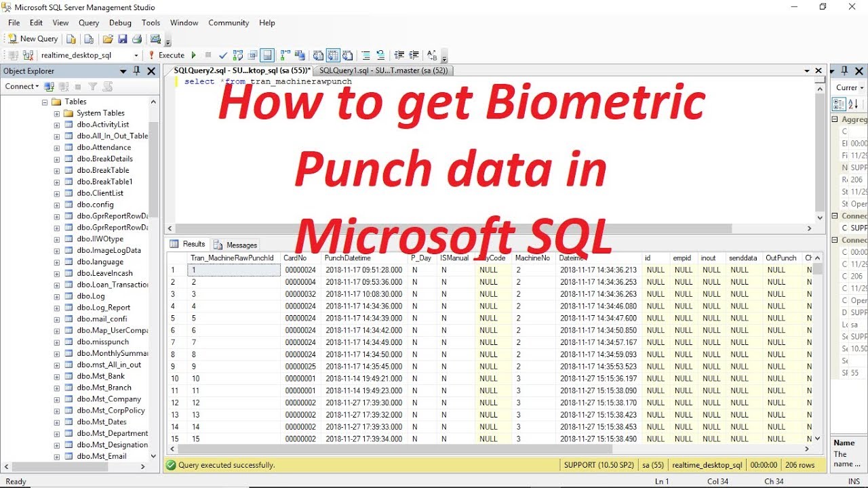This screenshot has width=868, height=488.
Task: Click the Object Explorer connect server icon
Action: pos(49,87)
